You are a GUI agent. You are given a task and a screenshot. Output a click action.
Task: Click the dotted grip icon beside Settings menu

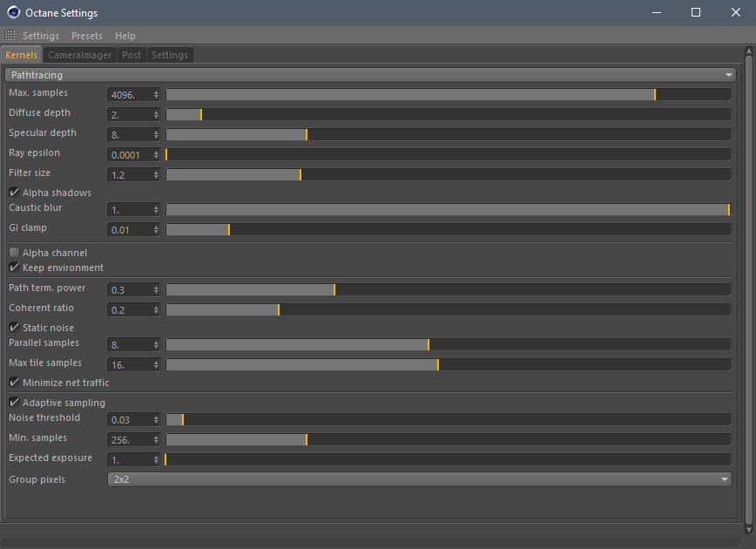point(10,35)
